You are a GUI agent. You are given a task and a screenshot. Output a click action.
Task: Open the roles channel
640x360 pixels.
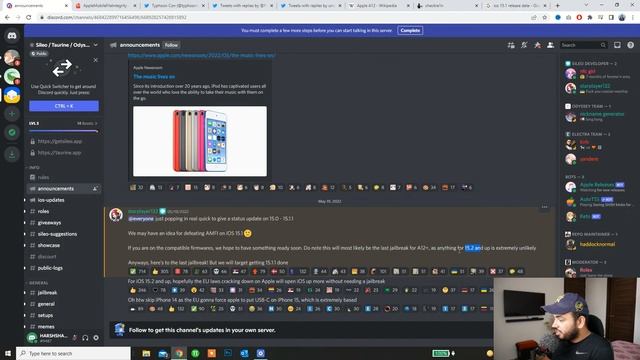pos(63,211)
